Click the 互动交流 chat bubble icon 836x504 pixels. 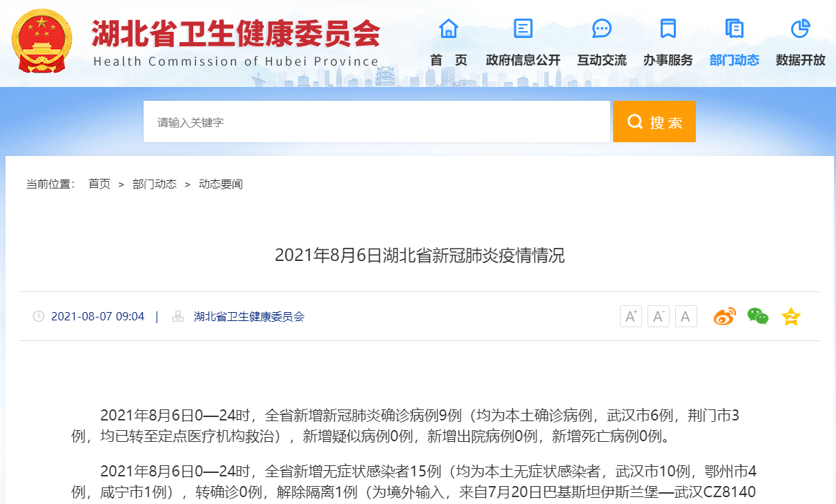pos(601,28)
